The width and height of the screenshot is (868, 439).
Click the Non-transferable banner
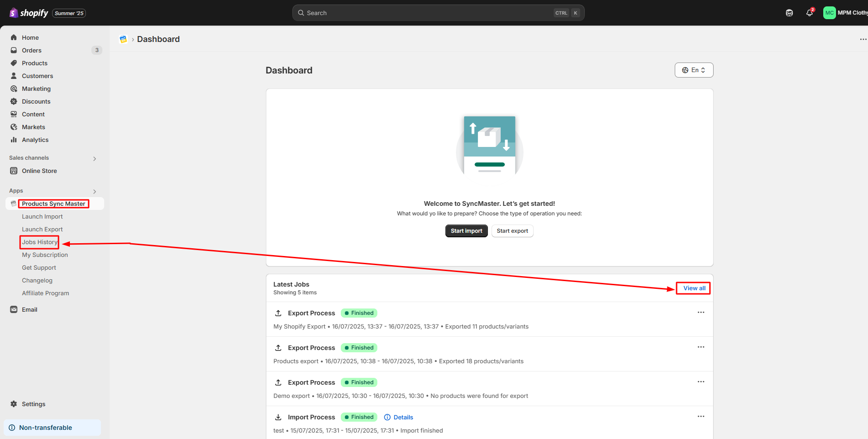click(52, 428)
